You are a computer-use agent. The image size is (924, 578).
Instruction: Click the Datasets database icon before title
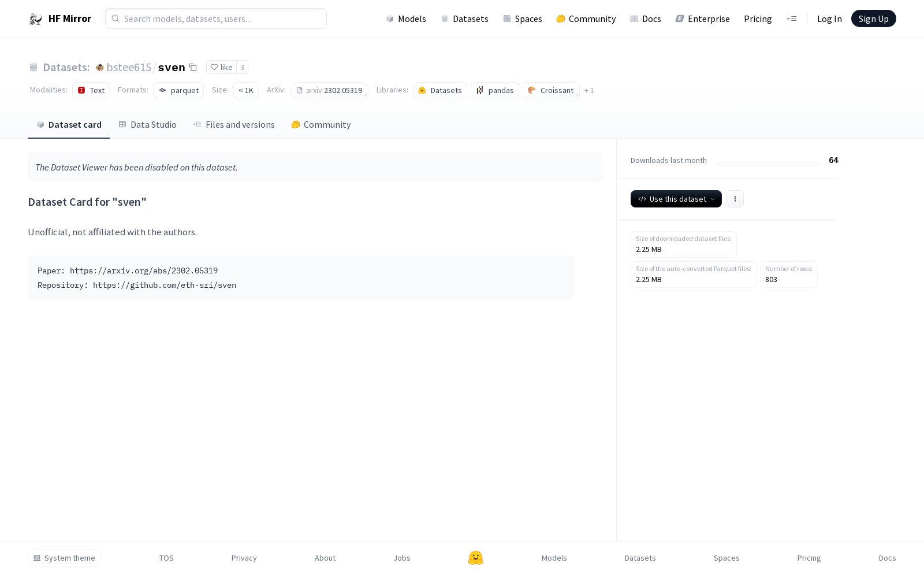(33, 68)
